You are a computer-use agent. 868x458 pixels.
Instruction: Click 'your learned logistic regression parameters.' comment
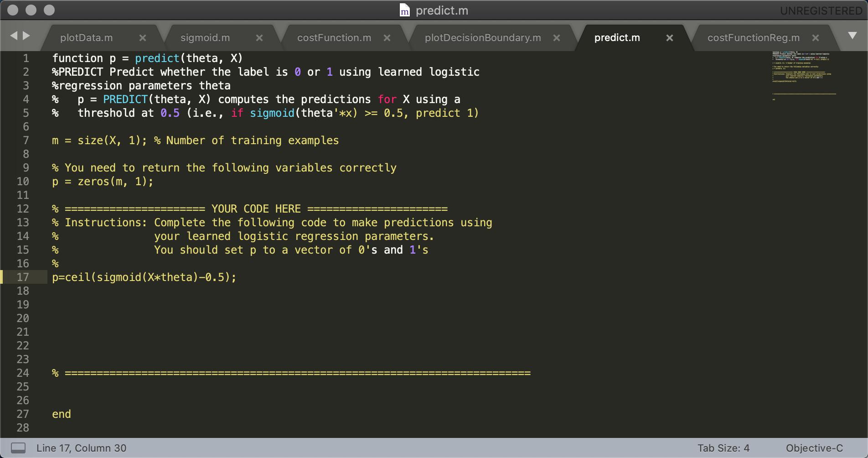294,236
